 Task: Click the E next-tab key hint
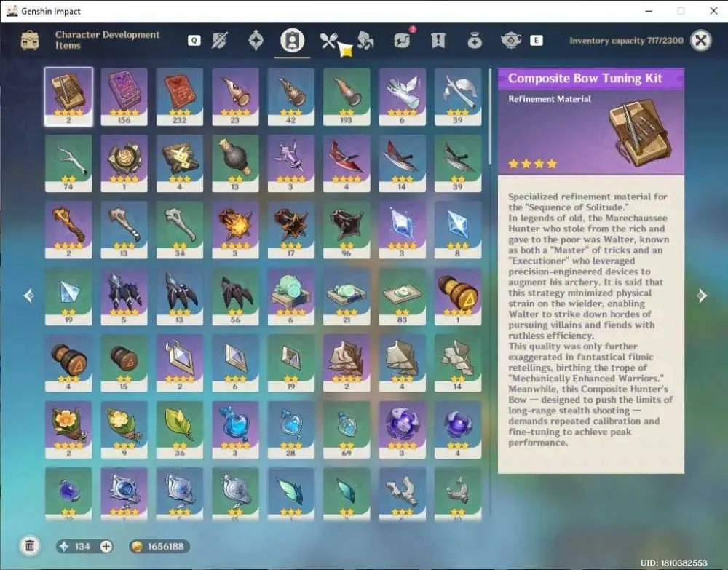tap(537, 41)
